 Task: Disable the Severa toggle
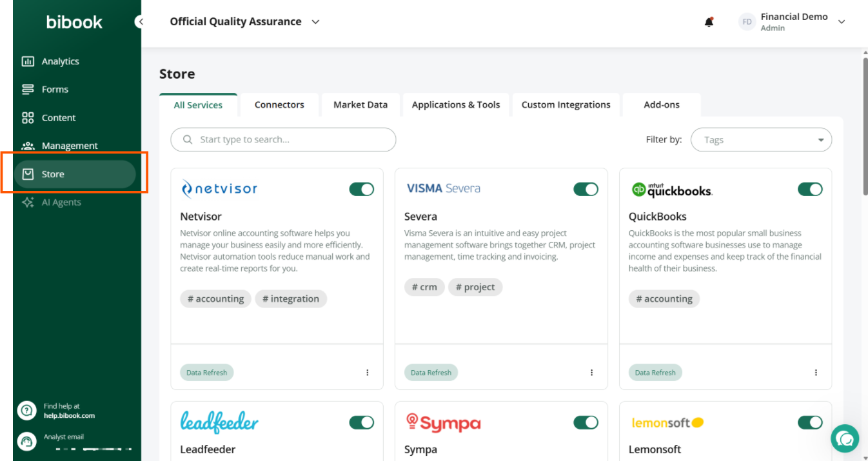(x=586, y=189)
